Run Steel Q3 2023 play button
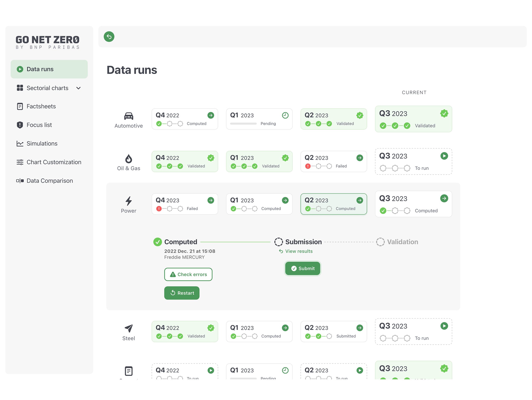Viewport: 532px width, 400px height. click(444, 326)
